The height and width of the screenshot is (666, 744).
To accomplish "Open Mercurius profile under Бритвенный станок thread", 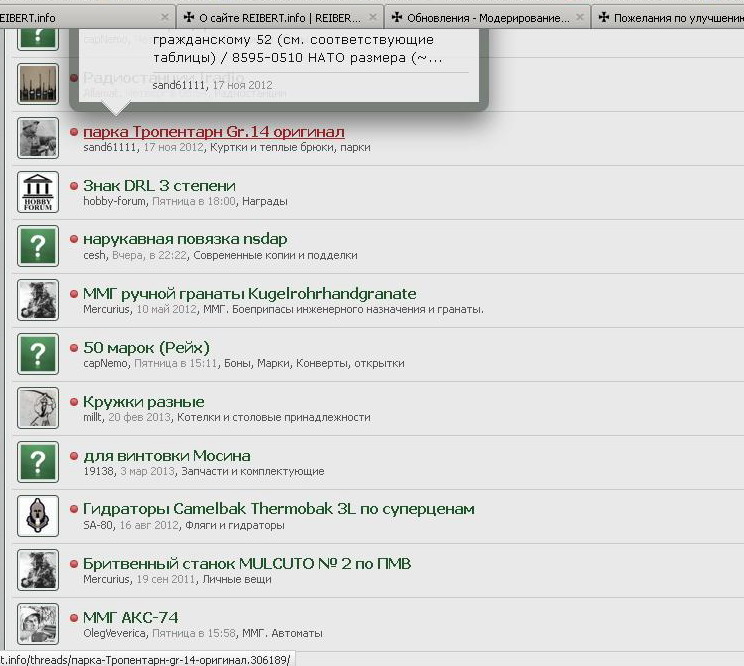I will coord(106,580).
